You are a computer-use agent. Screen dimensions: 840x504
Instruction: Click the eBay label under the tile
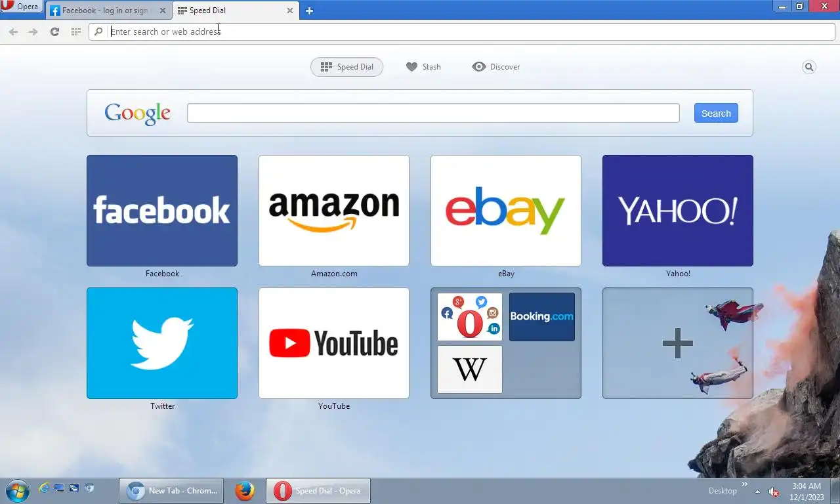(x=506, y=274)
